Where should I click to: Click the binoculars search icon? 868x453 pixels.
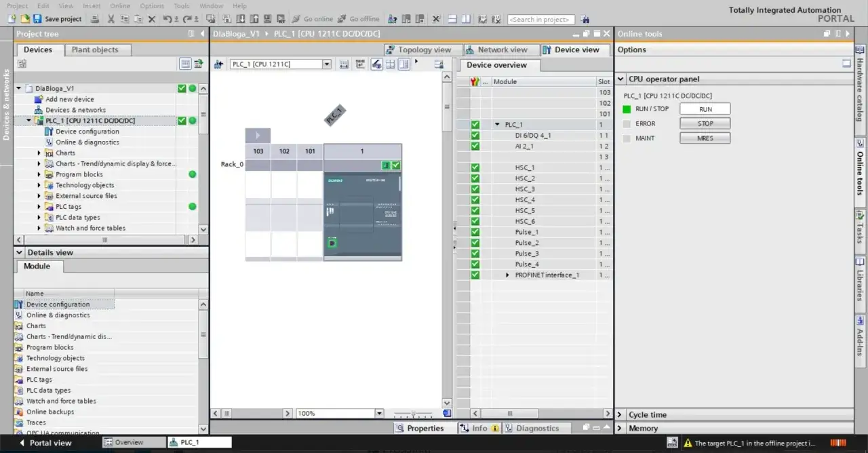585,20
